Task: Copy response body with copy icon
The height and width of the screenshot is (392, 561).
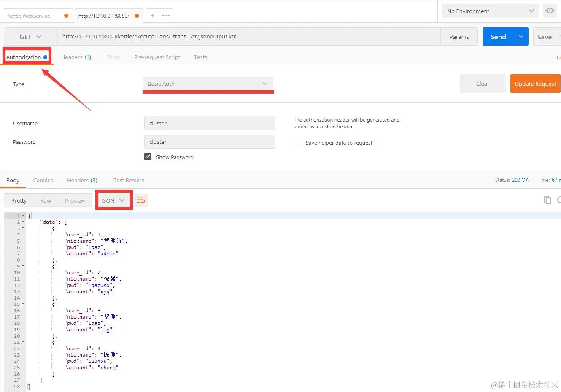Action: click(x=548, y=200)
